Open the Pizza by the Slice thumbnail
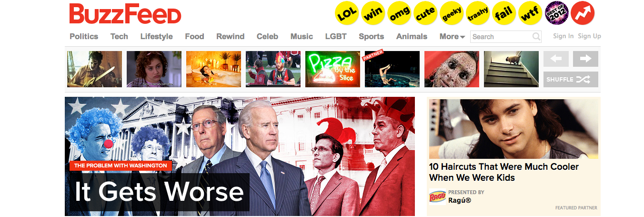Screen dimensions: 644x217 [332, 69]
